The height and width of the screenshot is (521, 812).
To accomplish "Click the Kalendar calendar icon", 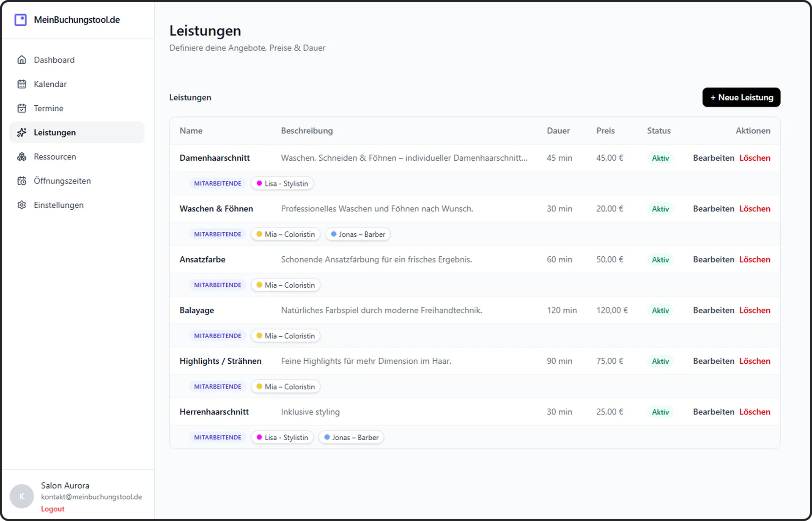I will pyautogui.click(x=22, y=84).
